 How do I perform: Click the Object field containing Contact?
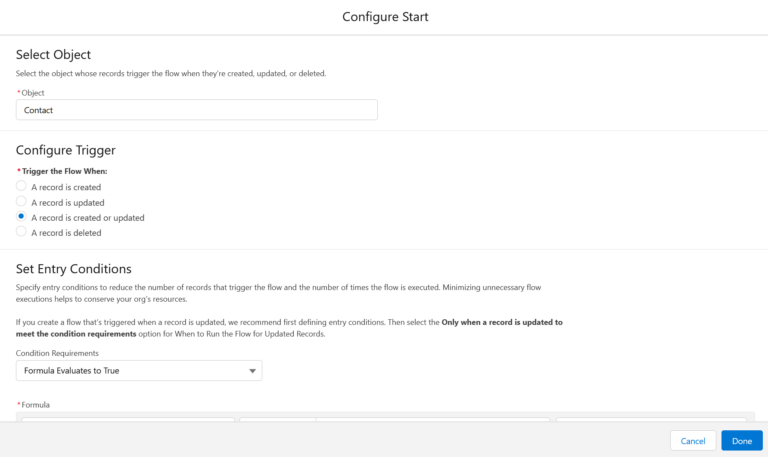[x=196, y=110]
